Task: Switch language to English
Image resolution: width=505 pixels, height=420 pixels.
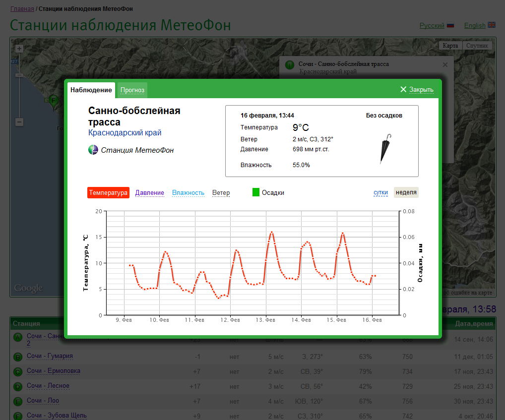Action: coord(475,25)
